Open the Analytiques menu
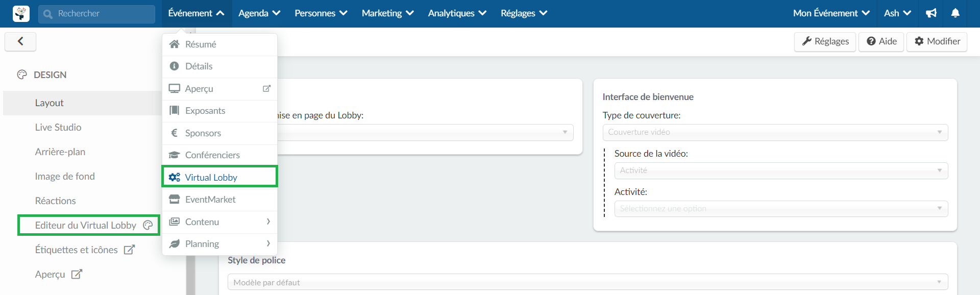The width and height of the screenshot is (980, 295). [457, 13]
